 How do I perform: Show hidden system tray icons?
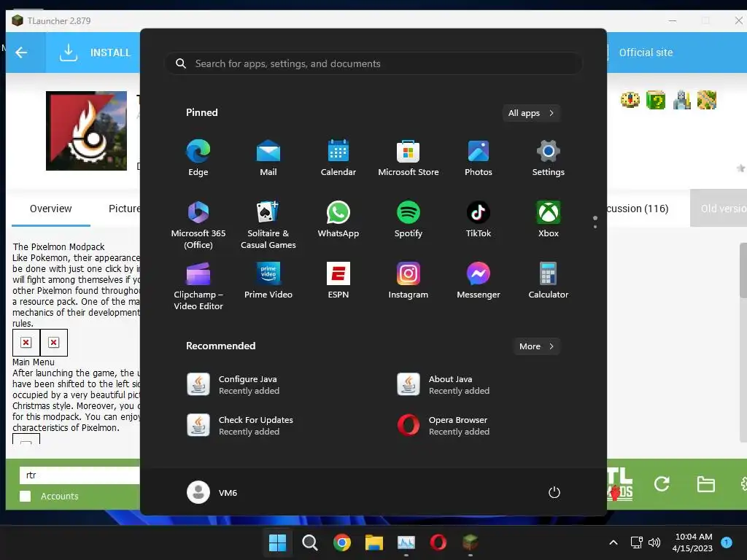coord(614,542)
